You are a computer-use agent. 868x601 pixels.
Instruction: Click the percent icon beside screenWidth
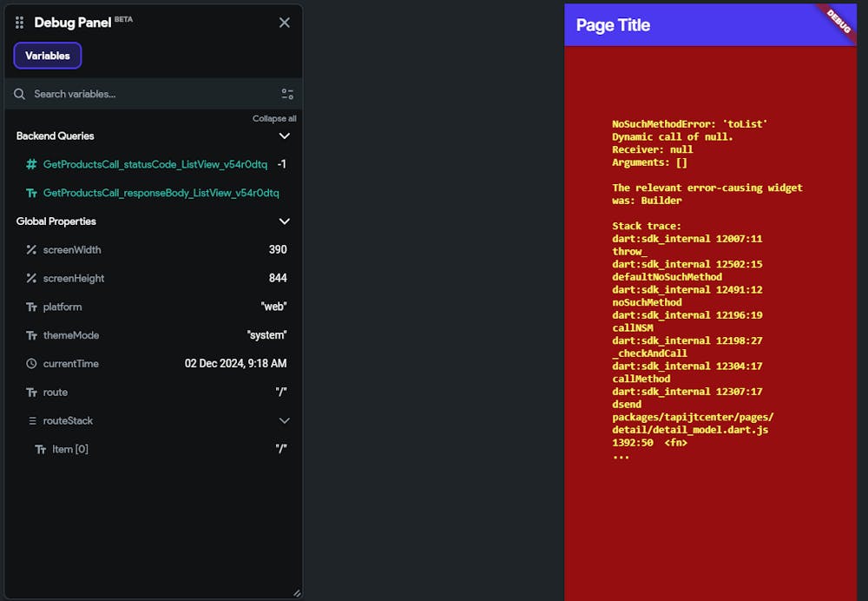(x=31, y=250)
